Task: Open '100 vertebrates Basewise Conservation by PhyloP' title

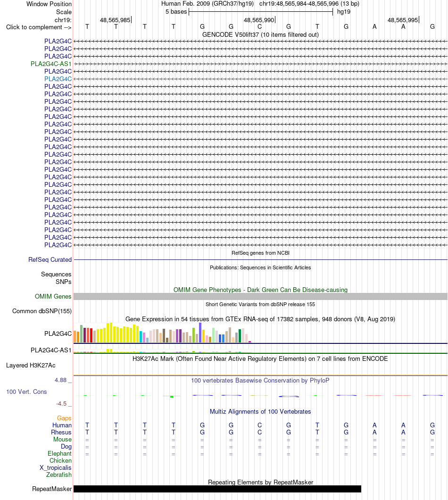Action: tap(260, 380)
